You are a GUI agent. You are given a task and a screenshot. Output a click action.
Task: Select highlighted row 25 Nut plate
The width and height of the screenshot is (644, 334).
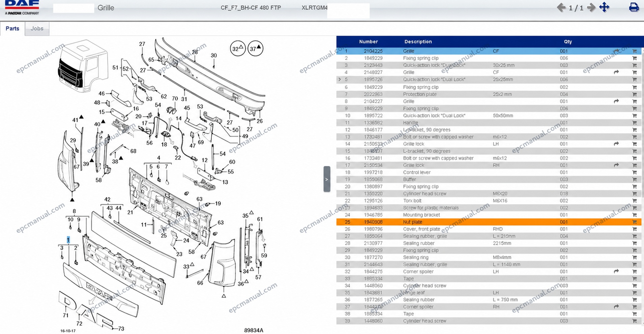489,222
